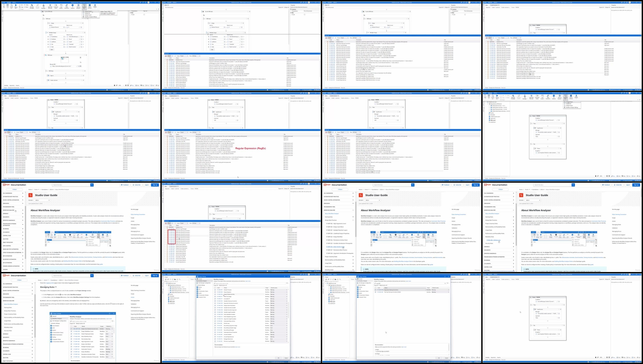
Task: Click Redo in the CRM-workflow frame's ribbon
Action: click(27, 7)
